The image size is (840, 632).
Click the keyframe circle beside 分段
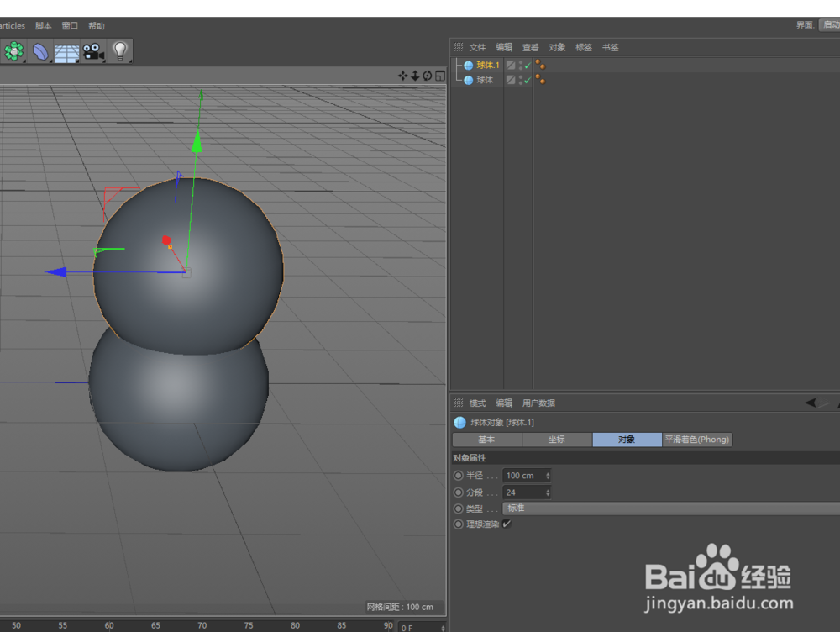pos(458,492)
